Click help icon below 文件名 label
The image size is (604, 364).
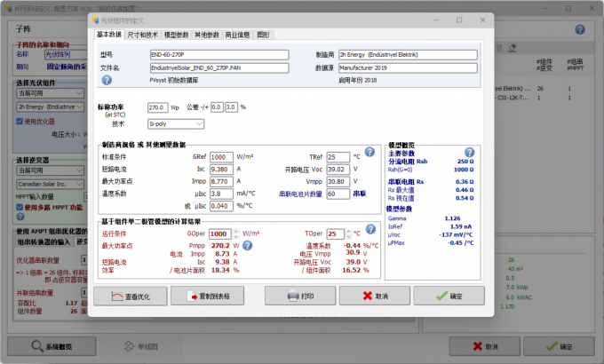[107, 80]
